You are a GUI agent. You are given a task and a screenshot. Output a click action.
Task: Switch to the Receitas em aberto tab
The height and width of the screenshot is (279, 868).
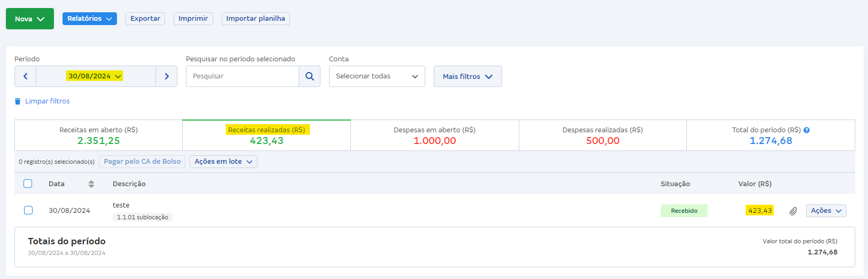pos(98,135)
